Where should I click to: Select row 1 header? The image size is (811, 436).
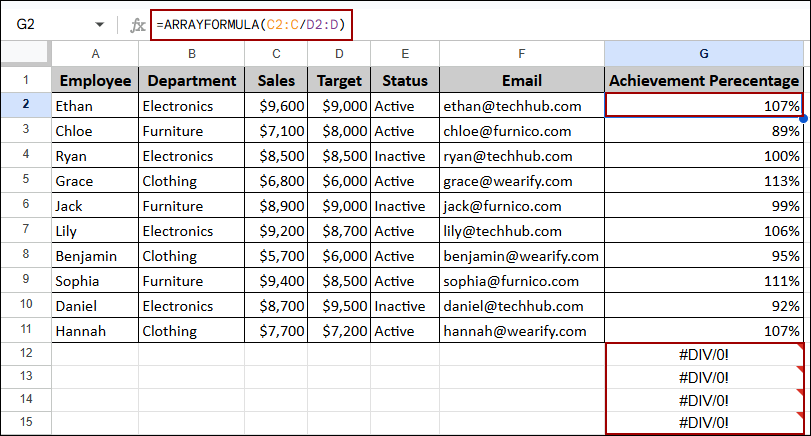tap(25, 80)
